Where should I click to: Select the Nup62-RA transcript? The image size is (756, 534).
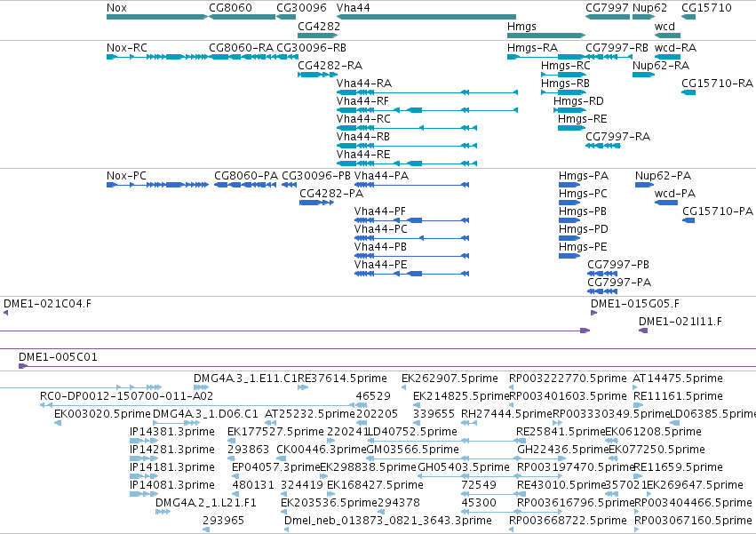[644, 75]
